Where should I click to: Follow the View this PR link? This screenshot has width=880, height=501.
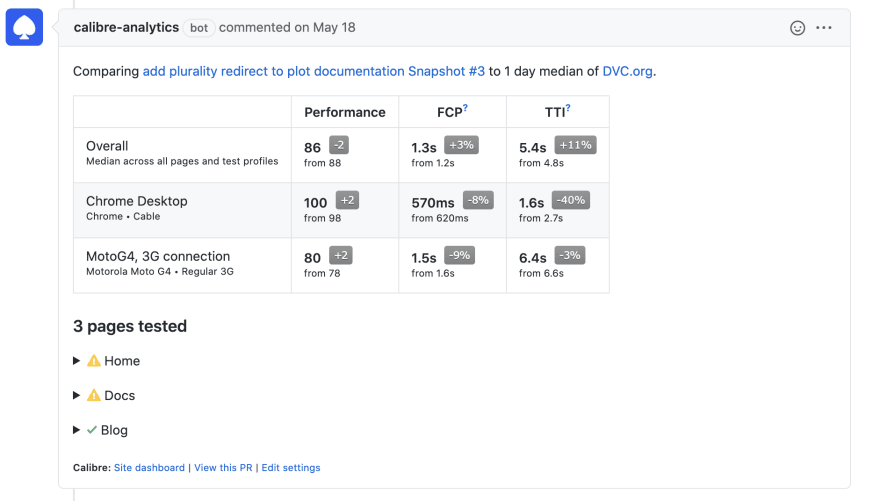223,468
